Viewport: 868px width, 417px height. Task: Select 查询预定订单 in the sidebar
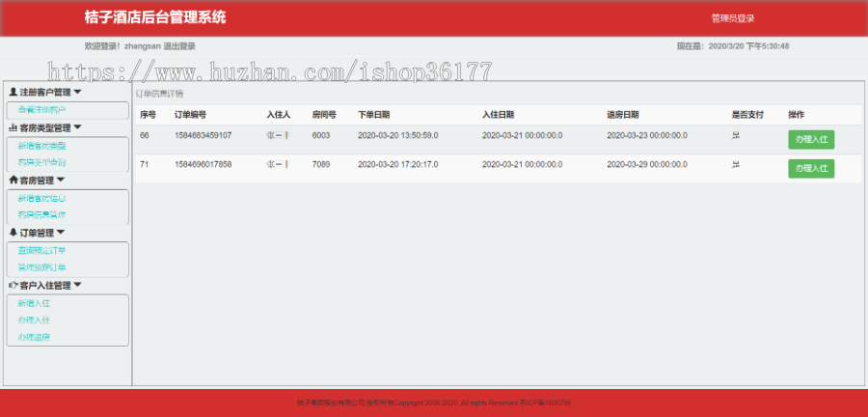[42, 251]
